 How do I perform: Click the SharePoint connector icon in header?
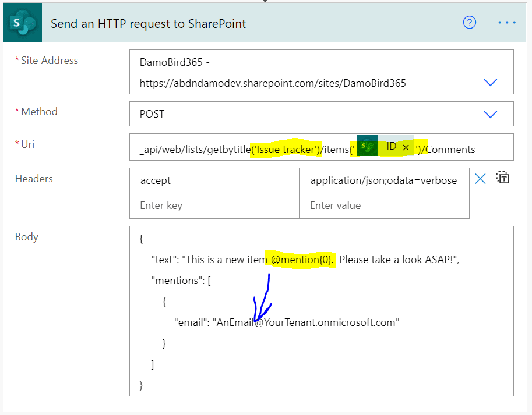point(23,24)
